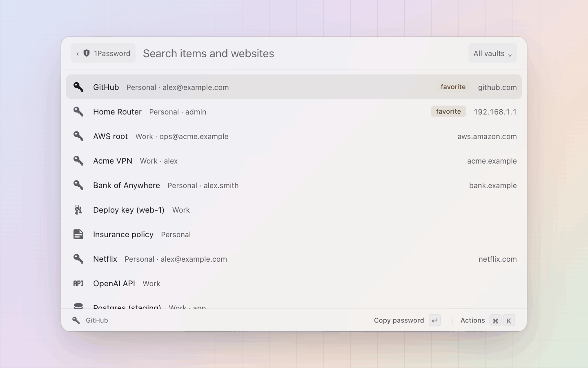Click the key icon beside Home Router
The image size is (588, 368).
tap(78, 112)
